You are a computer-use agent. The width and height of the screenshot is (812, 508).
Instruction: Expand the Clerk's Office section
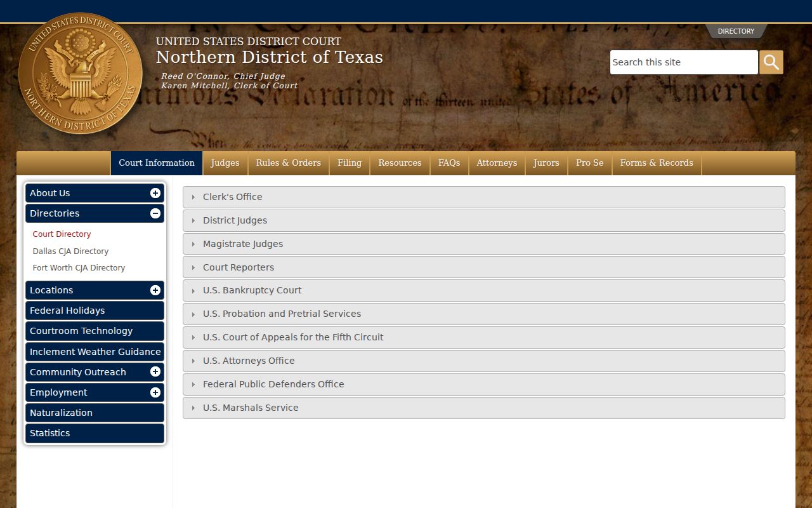(x=484, y=197)
